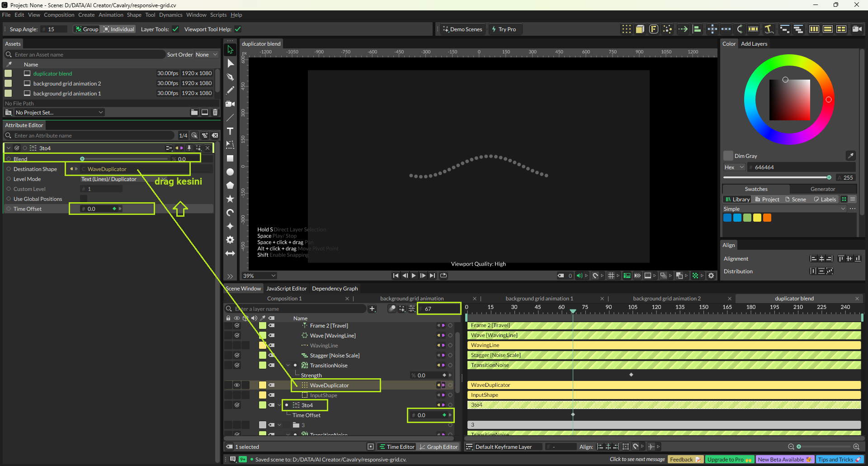This screenshot has height=466, width=868.
Task: Click the Demo Scenes button
Action: [462, 29]
